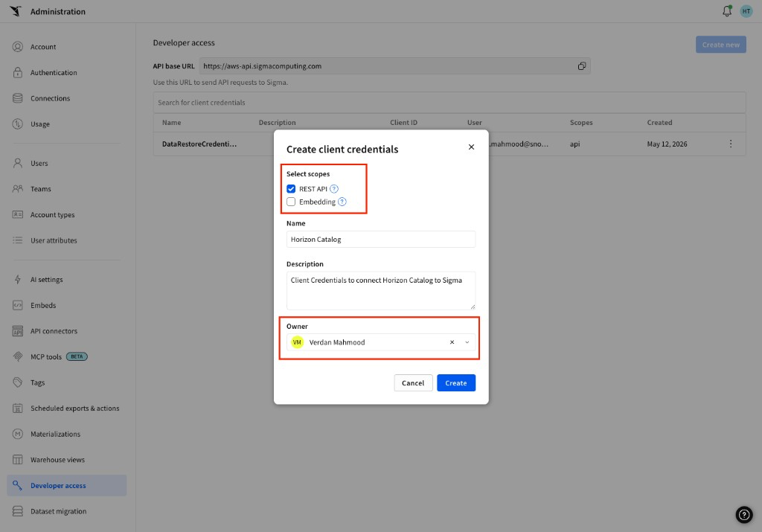Go to Authentication in the sidebar
Screen dimensions: 762x532
click(x=54, y=72)
